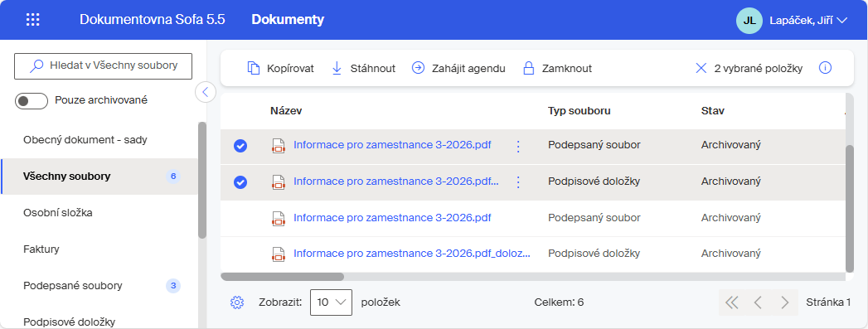Click PDF icon of first selected row
868x329 pixels.
(x=278, y=146)
